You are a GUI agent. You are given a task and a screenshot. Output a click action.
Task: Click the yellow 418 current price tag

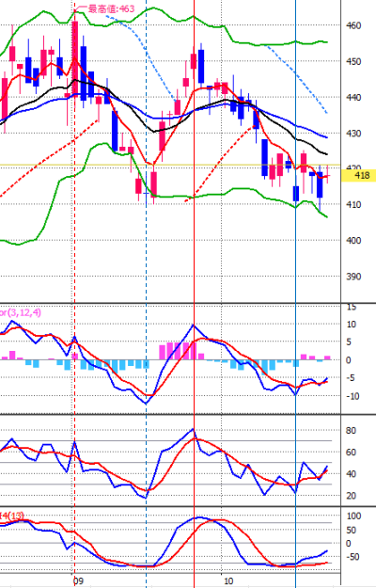pos(358,175)
